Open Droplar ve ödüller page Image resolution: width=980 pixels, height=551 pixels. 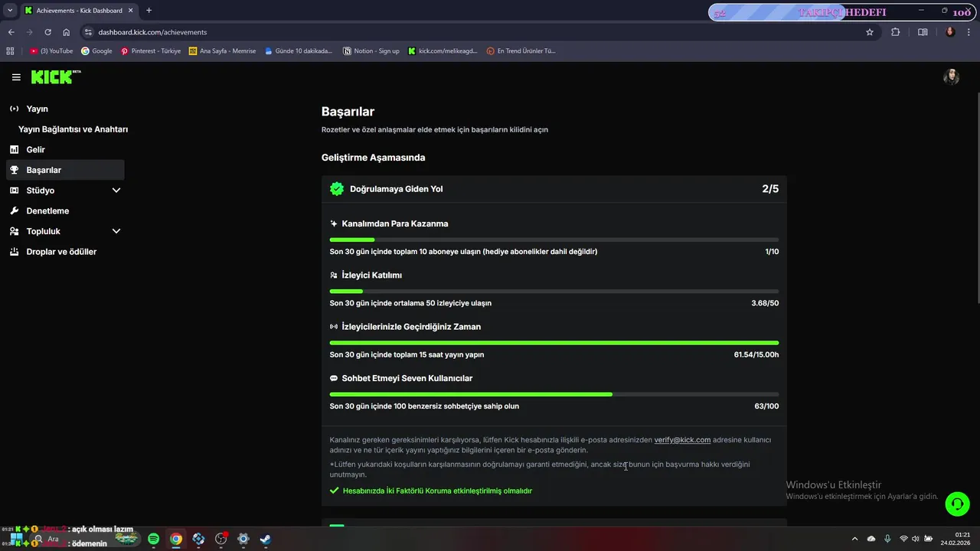click(65, 252)
